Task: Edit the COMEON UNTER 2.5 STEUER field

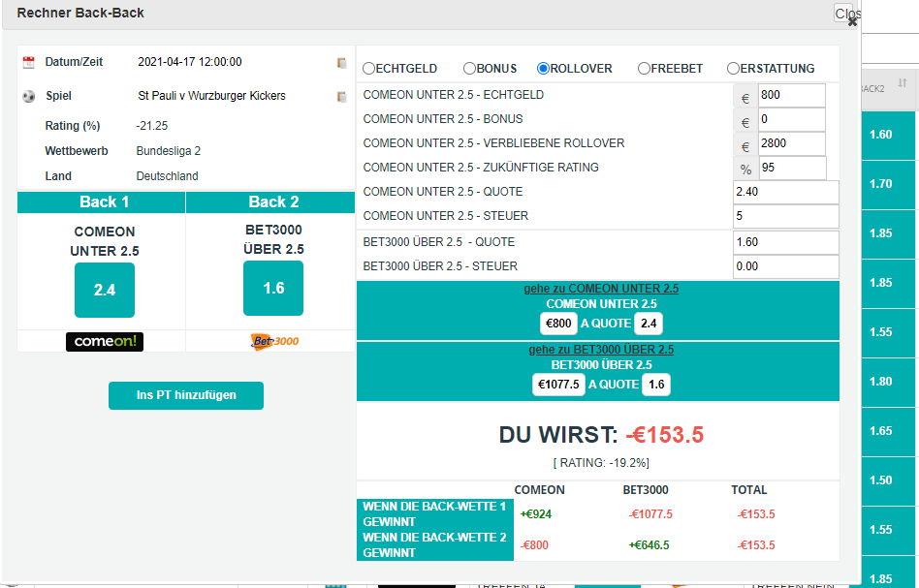Action: click(x=785, y=216)
